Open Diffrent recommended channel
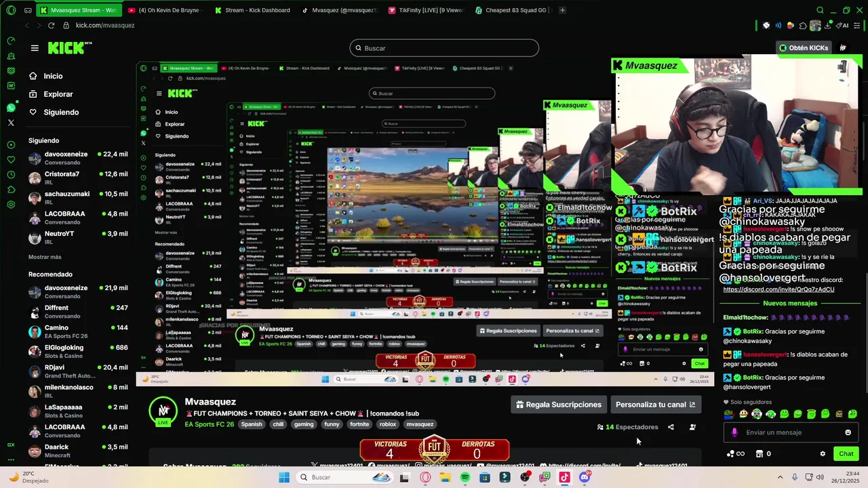Screen dimensions: 868x488 point(78,311)
